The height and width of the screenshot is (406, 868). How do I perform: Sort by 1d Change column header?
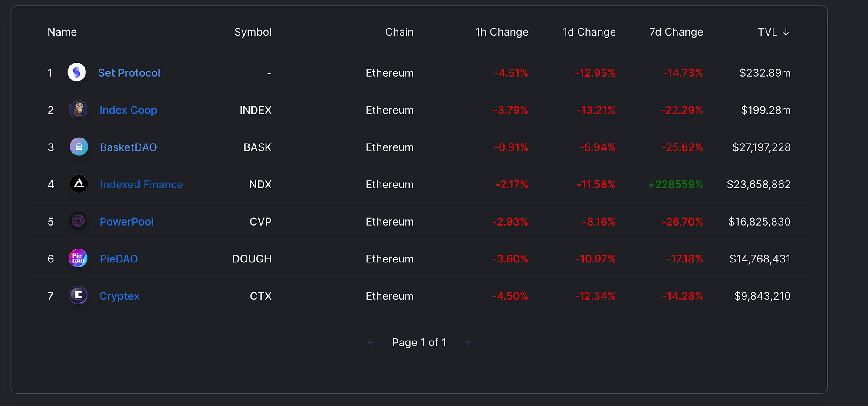(x=589, y=32)
